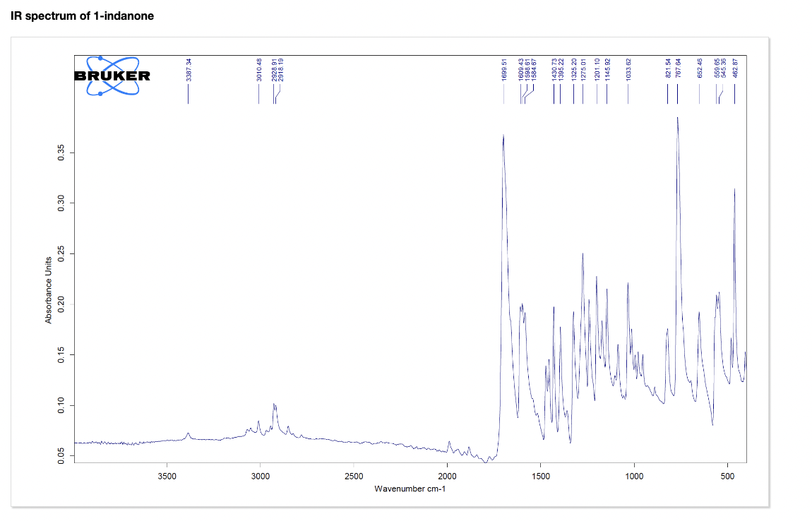Click the 1430.73 peak annotation text
Image resolution: width=812 pixels, height=521 pixels.
553,69
